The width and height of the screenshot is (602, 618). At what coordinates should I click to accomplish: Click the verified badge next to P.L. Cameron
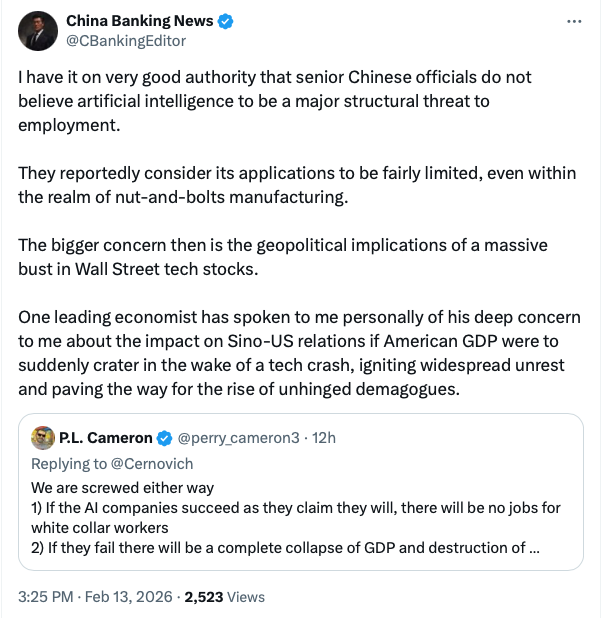pos(165,438)
